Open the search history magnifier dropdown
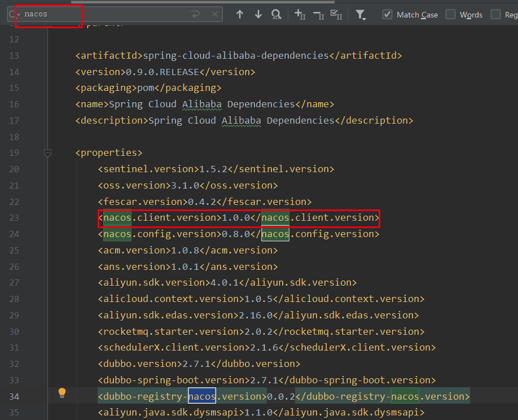This screenshot has height=420, width=518. [x=14, y=15]
